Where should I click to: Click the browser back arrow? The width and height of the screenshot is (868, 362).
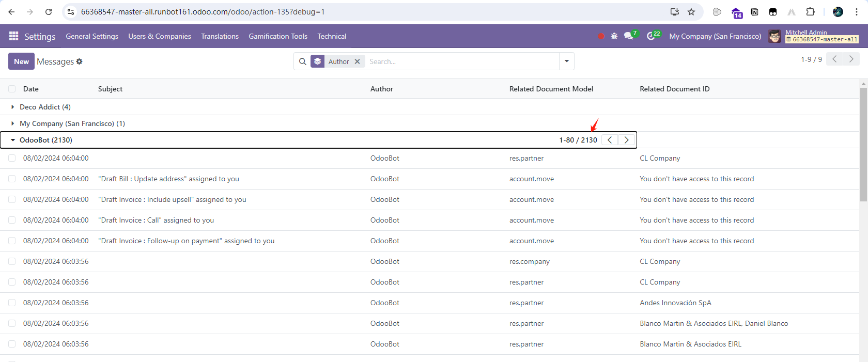click(11, 12)
